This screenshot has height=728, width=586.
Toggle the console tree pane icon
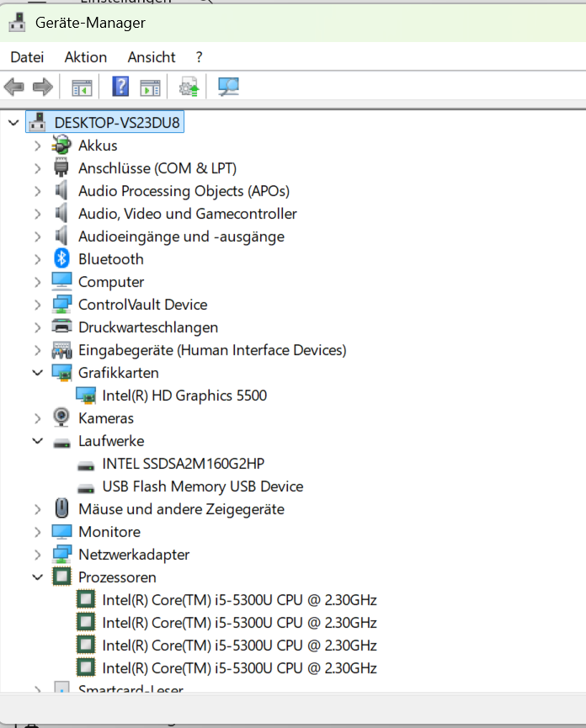82,88
